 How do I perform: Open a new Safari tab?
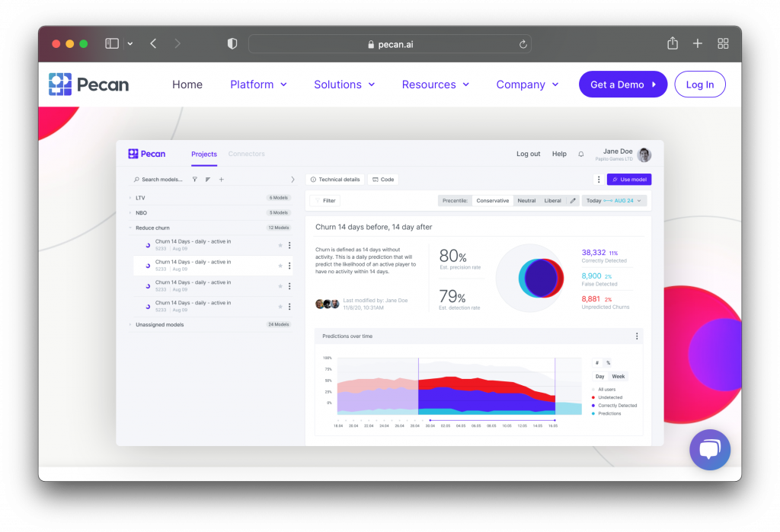698,43
